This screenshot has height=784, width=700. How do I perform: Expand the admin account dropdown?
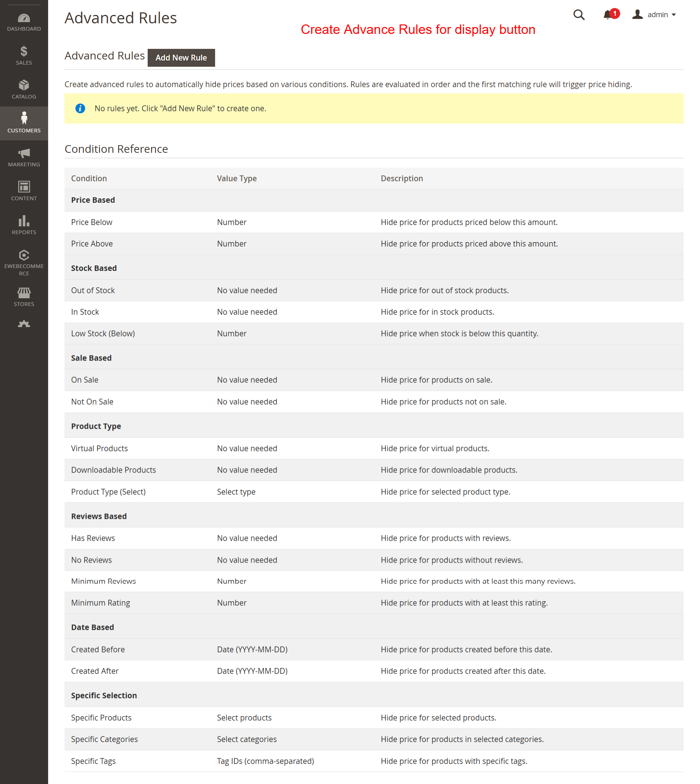click(x=654, y=15)
